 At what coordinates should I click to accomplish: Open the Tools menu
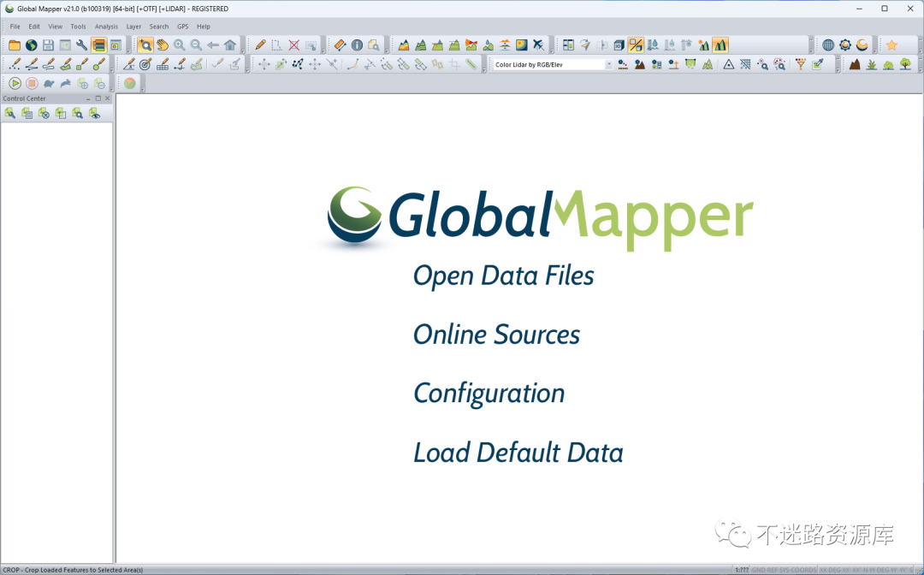79,27
